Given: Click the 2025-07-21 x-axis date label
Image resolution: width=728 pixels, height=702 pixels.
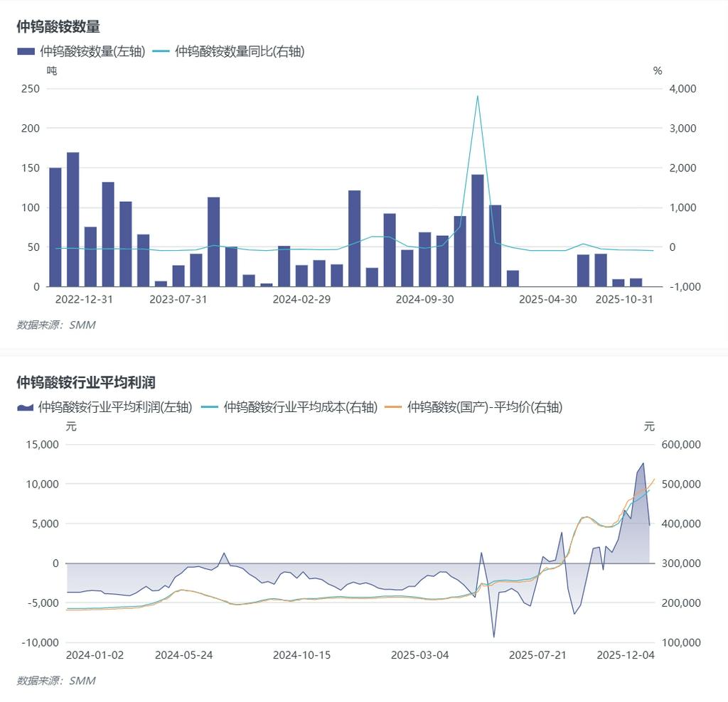Looking at the screenshot, I should point(537,655).
